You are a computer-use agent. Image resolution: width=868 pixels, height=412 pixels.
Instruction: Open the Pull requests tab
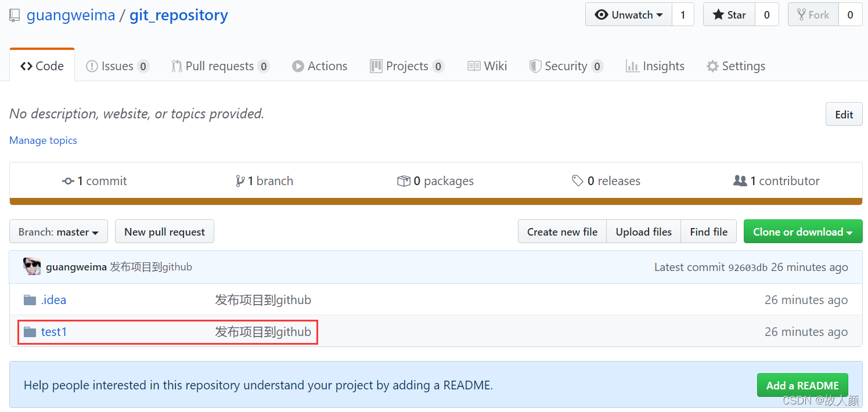point(220,66)
